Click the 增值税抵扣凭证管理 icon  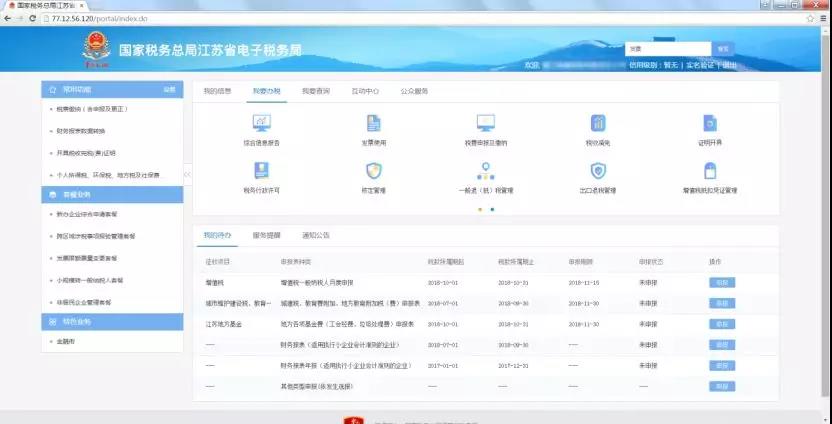(710, 171)
